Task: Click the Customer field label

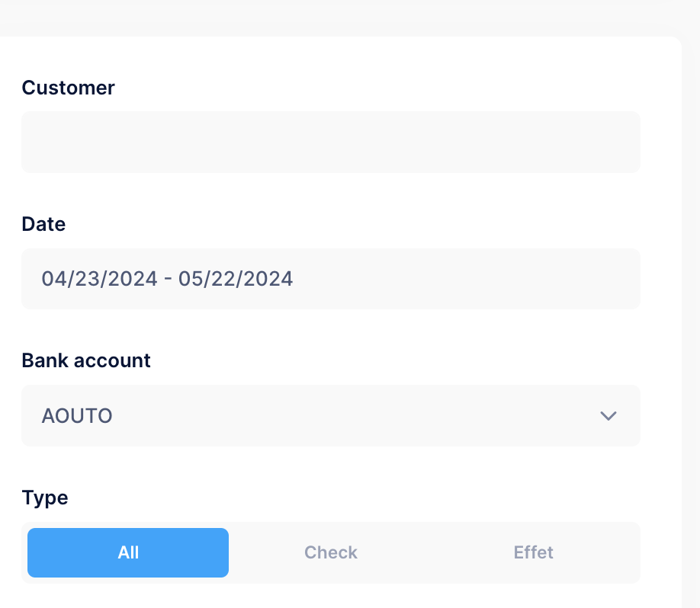Action: 68,88
